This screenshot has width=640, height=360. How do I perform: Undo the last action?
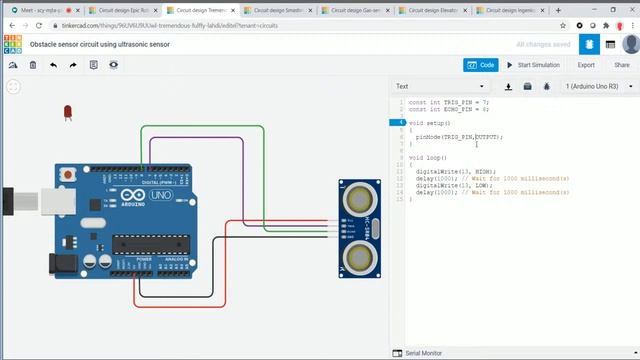click(53, 65)
